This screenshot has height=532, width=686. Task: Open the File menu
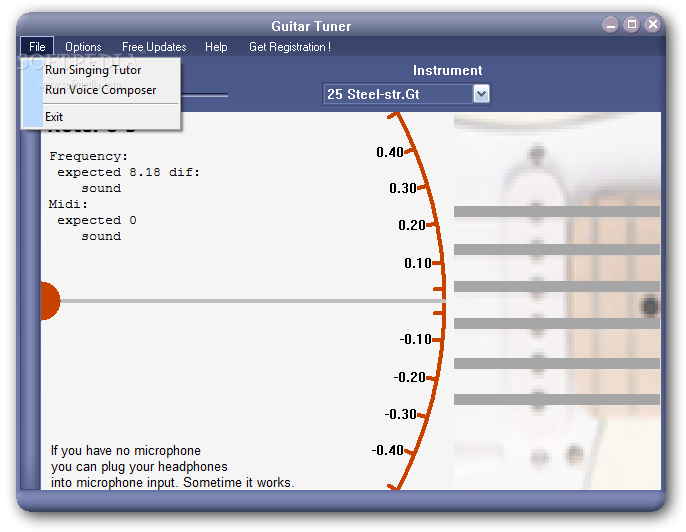tap(37, 47)
